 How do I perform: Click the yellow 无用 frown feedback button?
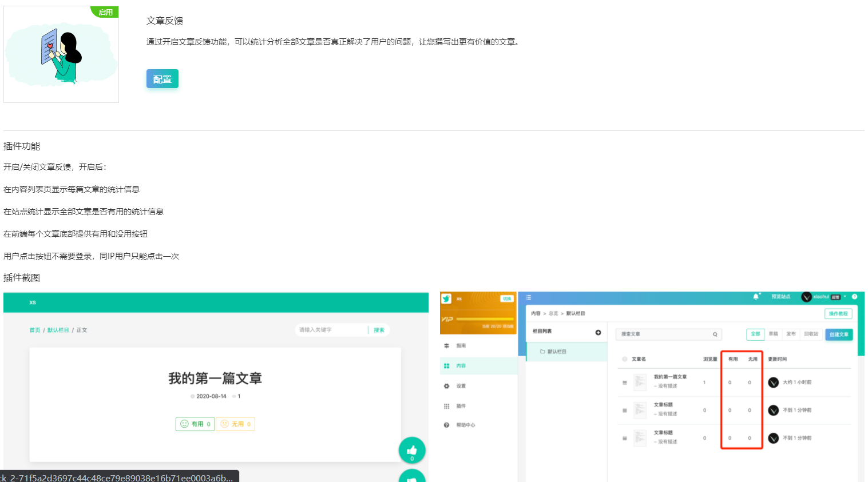pos(235,424)
